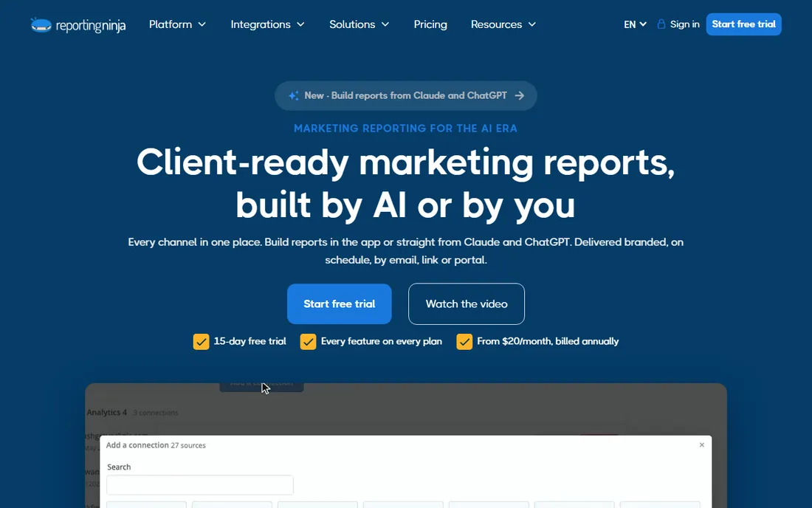Expand the Integrations chevron arrow
This screenshot has width=812, height=508.
300,24
